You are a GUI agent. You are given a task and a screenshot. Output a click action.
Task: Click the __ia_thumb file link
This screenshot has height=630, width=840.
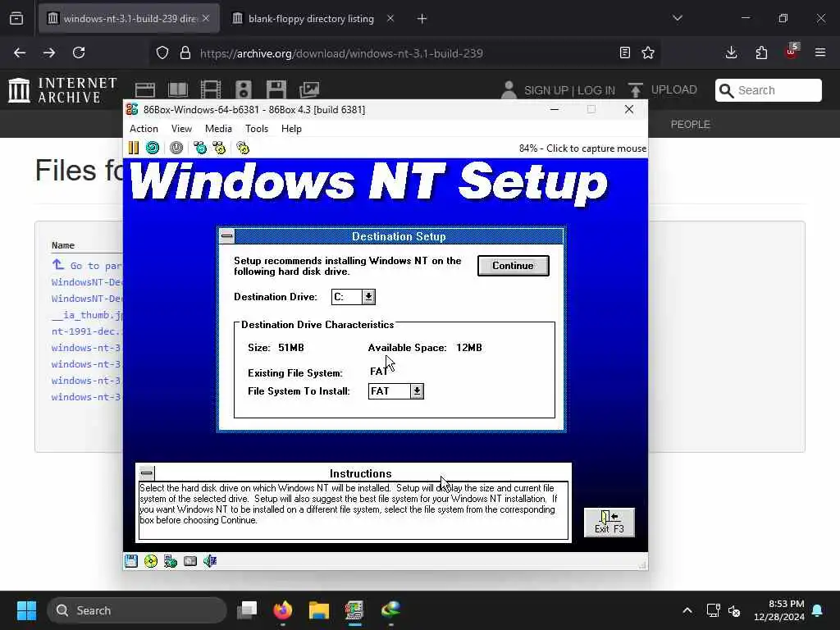point(87,315)
